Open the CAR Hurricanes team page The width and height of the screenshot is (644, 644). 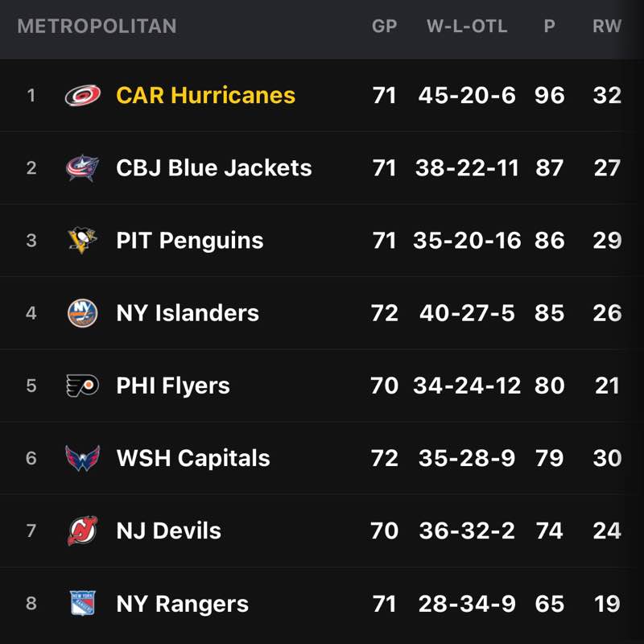coord(205,96)
